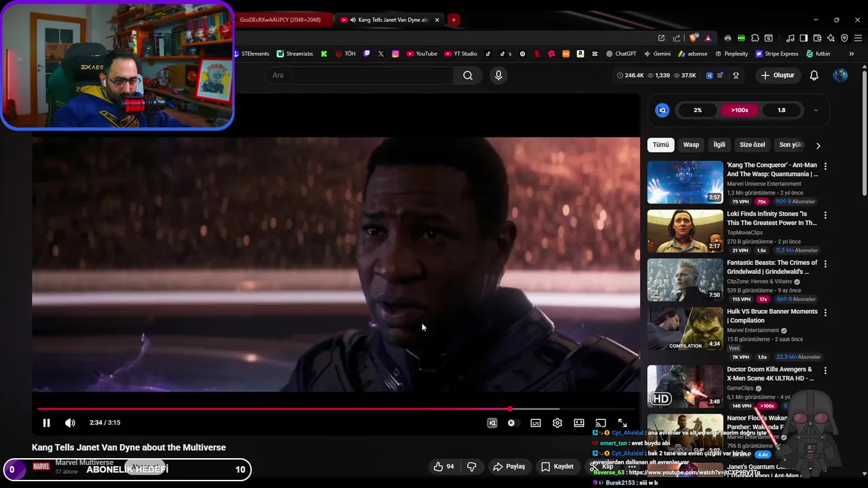Click the >100x vidIQ score pill
The height and width of the screenshot is (488, 868).
coord(739,110)
